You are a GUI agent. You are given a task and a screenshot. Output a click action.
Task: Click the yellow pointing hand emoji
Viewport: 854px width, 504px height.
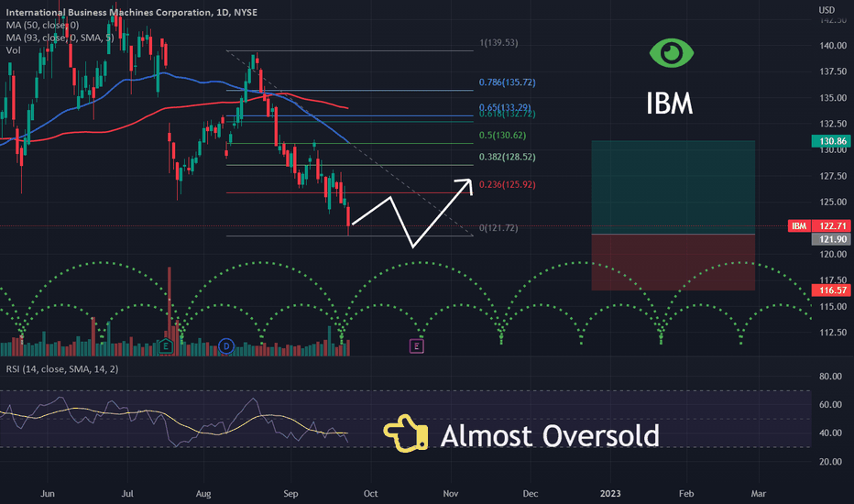click(x=406, y=434)
